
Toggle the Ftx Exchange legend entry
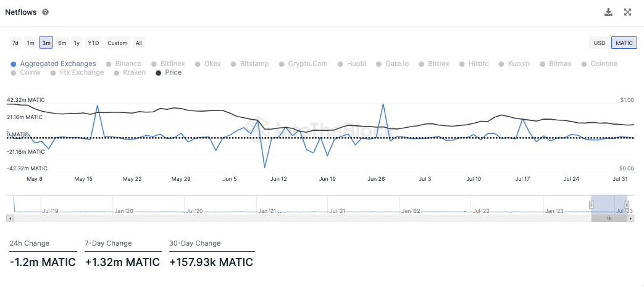(82, 72)
